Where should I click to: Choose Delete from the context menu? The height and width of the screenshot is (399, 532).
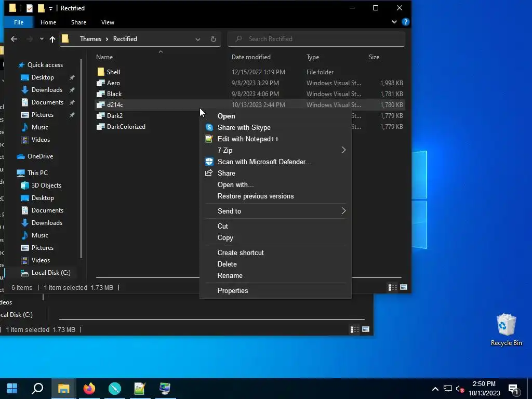275,264
